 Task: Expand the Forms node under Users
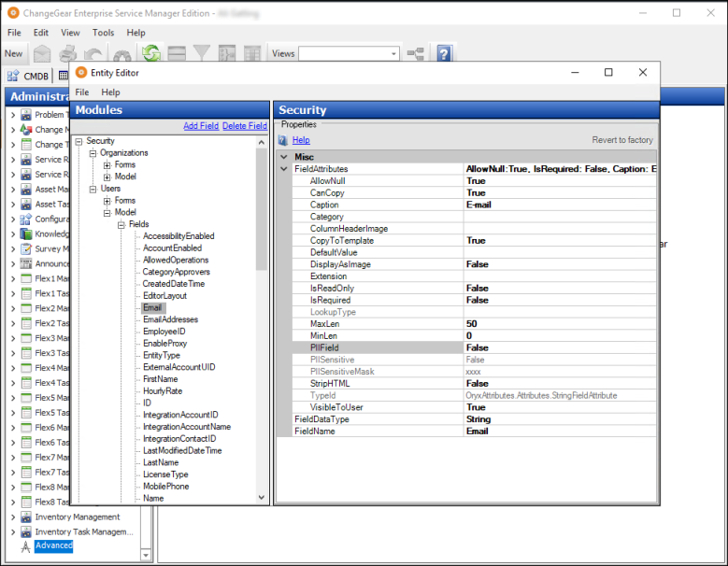click(107, 201)
